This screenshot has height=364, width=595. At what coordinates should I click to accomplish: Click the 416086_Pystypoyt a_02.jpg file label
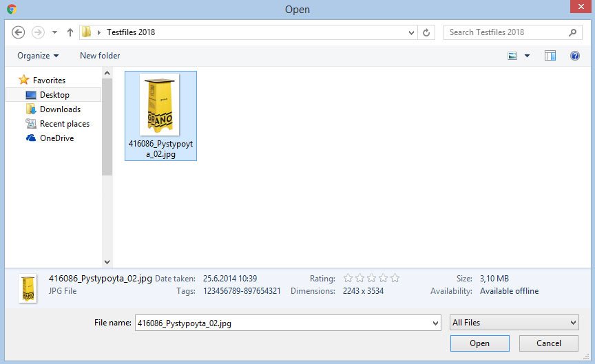(x=160, y=149)
